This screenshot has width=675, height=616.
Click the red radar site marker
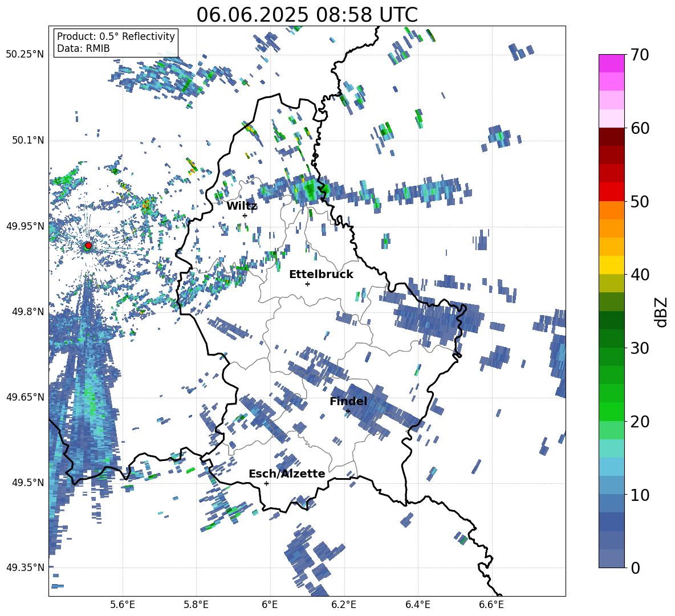point(88,246)
